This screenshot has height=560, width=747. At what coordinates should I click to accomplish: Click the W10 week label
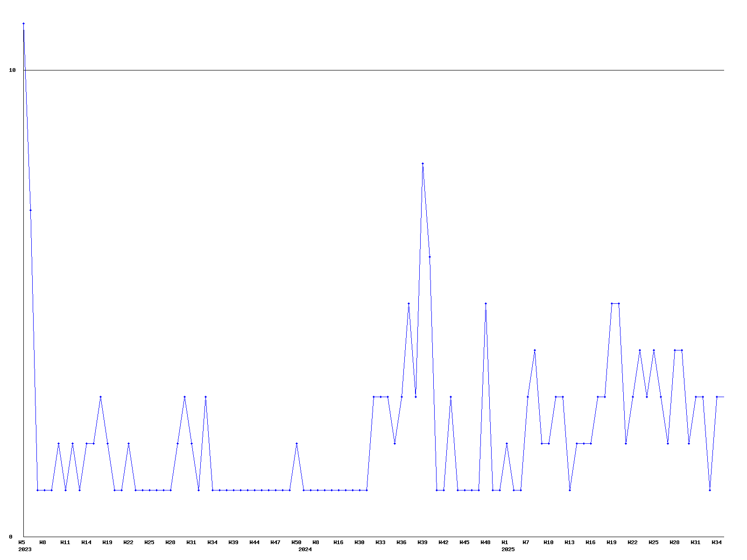pyautogui.click(x=549, y=542)
